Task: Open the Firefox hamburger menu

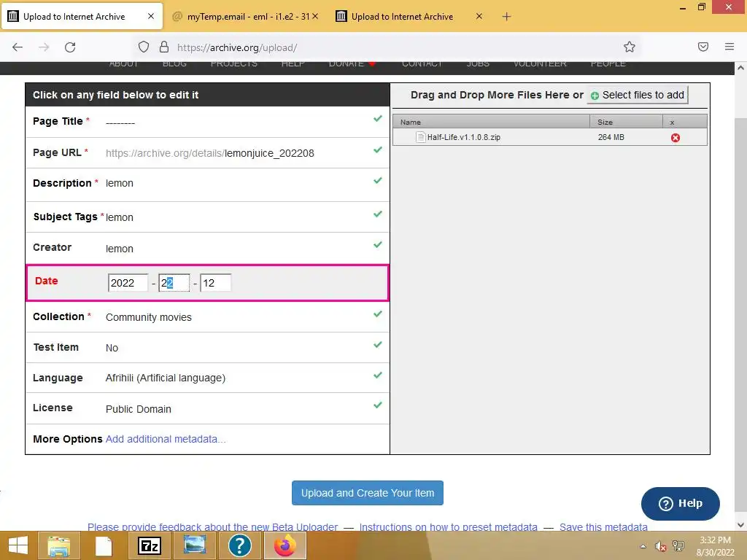Action: pyautogui.click(x=729, y=47)
